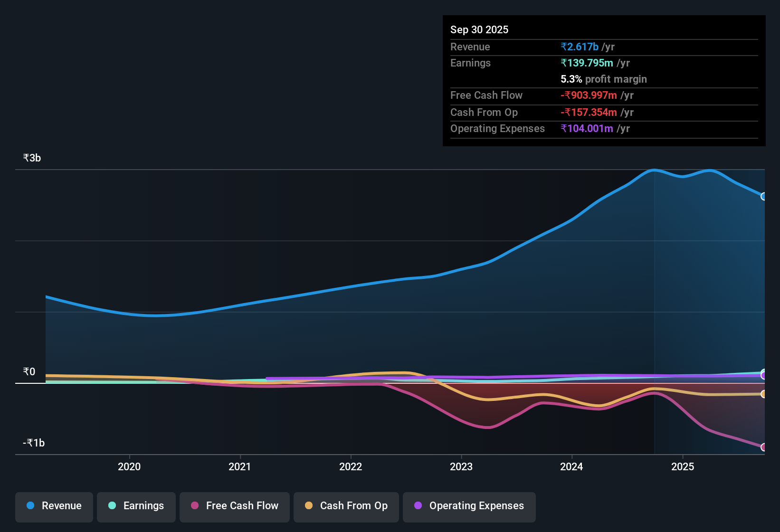Click the teal Earnings legend dot
The height and width of the screenshot is (532, 780).
[x=111, y=506]
